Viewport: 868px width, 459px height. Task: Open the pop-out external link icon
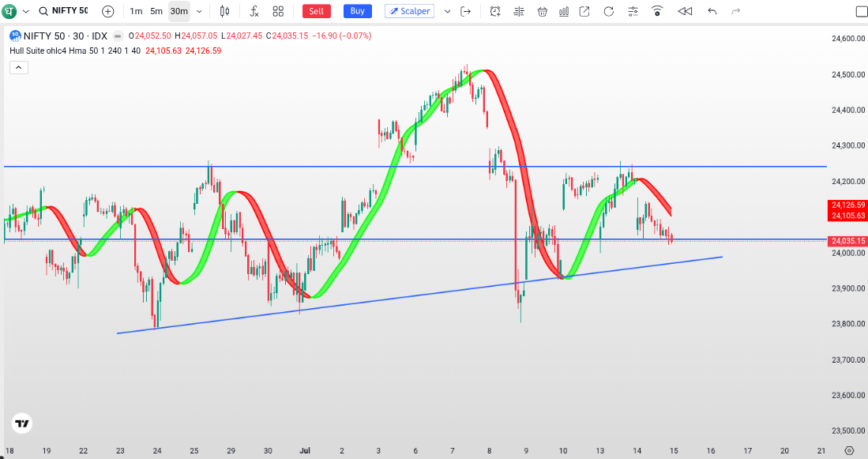(x=584, y=11)
